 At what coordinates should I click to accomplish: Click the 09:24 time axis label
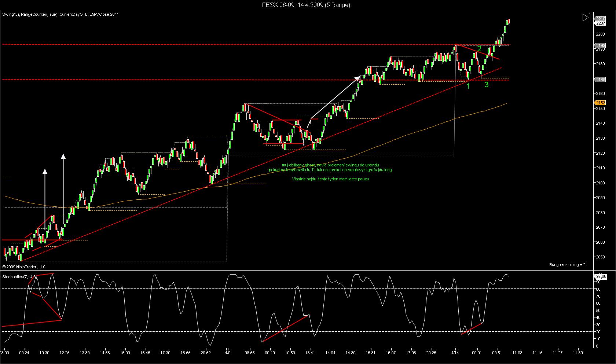tap(25, 353)
